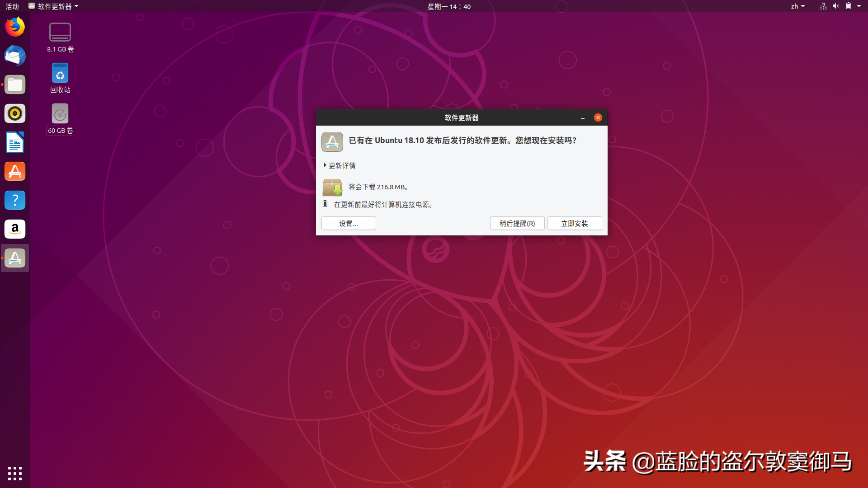Image resolution: width=868 pixels, height=488 pixels.
Task: Click the volume speaker icon in top bar
Action: [x=835, y=6]
